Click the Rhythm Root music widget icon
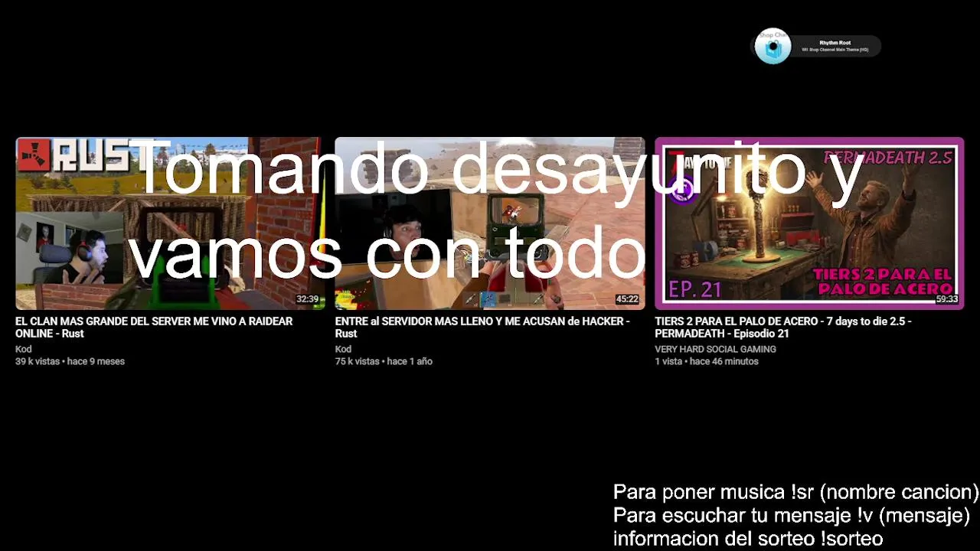This screenshot has height=551, width=980. click(773, 47)
